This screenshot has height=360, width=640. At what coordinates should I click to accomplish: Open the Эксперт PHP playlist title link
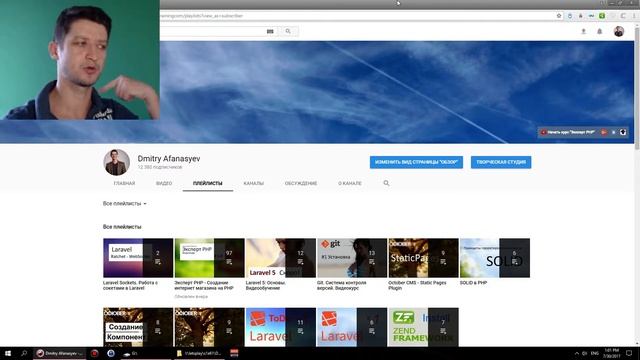204,285
